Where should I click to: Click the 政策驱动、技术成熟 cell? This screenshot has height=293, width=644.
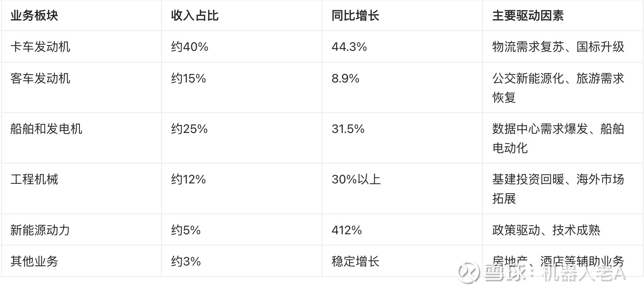tap(546, 230)
